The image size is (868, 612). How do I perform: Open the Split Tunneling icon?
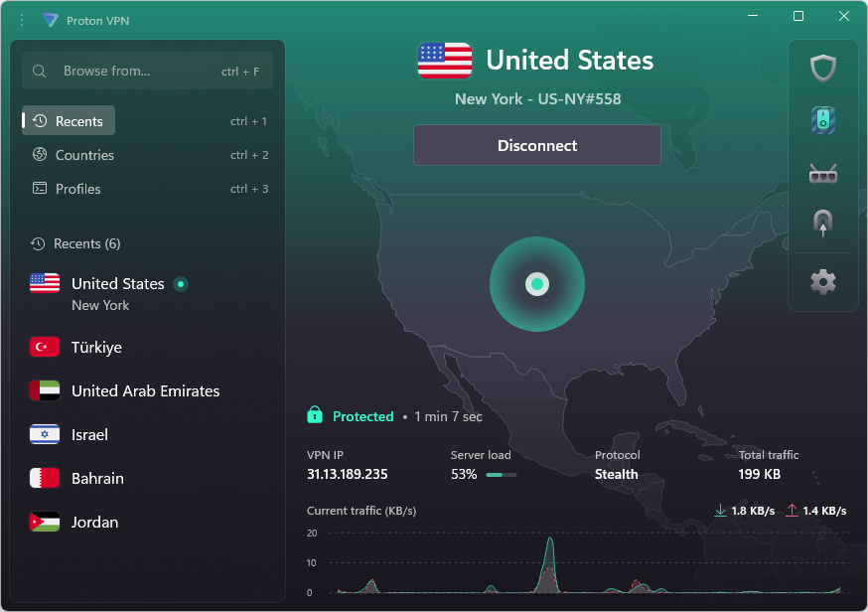(x=823, y=224)
